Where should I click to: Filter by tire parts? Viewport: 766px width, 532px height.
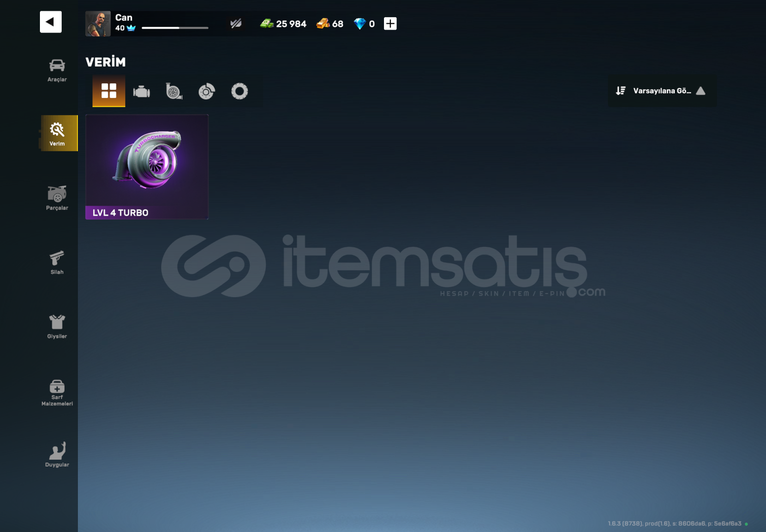240,91
